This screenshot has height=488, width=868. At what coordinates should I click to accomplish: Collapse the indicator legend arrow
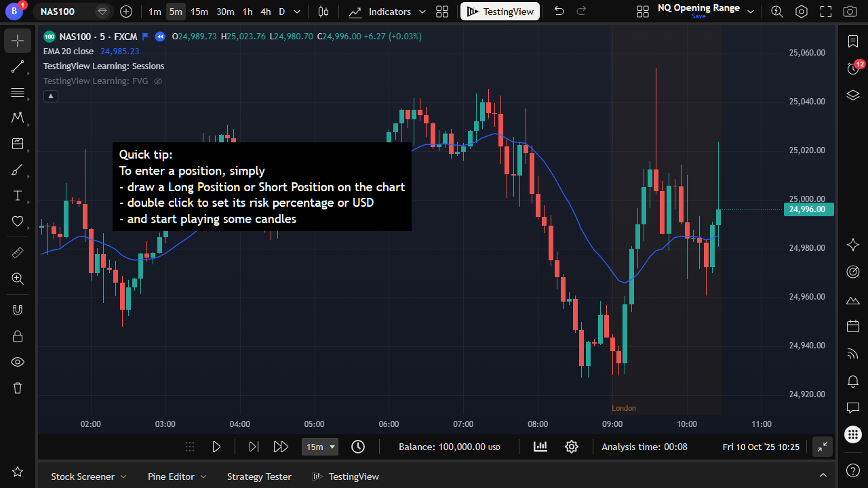[x=51, y=96]
